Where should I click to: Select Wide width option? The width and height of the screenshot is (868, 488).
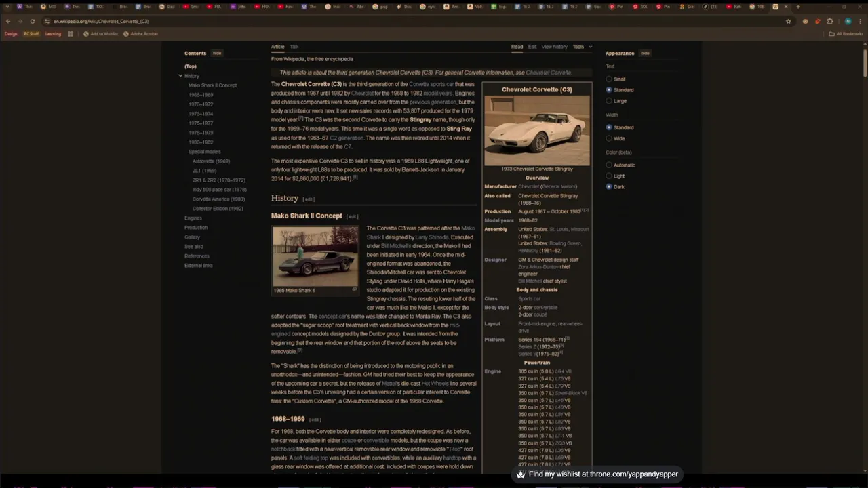click(609, 138)
